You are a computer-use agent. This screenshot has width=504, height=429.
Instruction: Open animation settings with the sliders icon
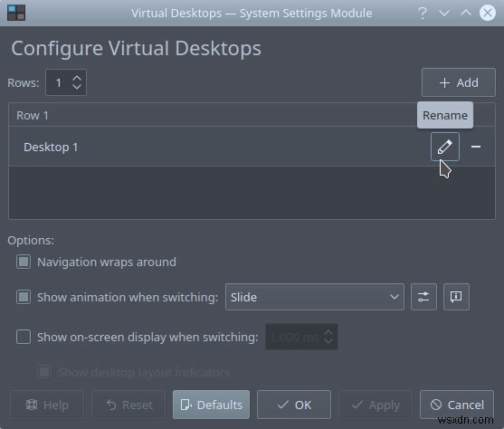(423, 297)
